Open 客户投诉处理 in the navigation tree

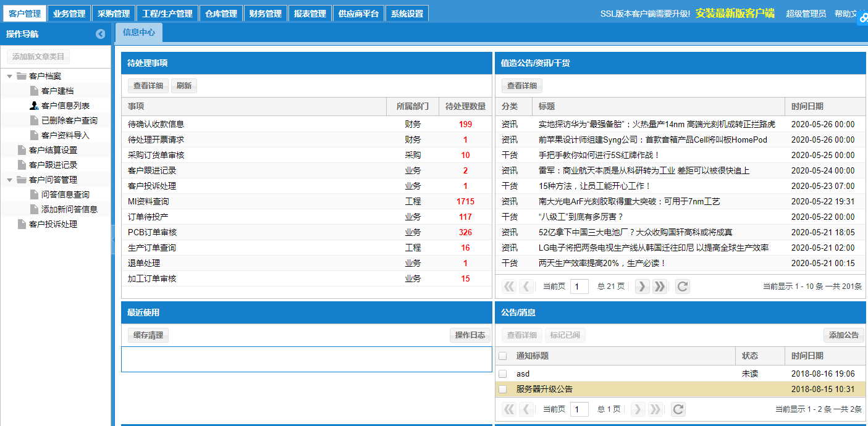coord(53,224)
